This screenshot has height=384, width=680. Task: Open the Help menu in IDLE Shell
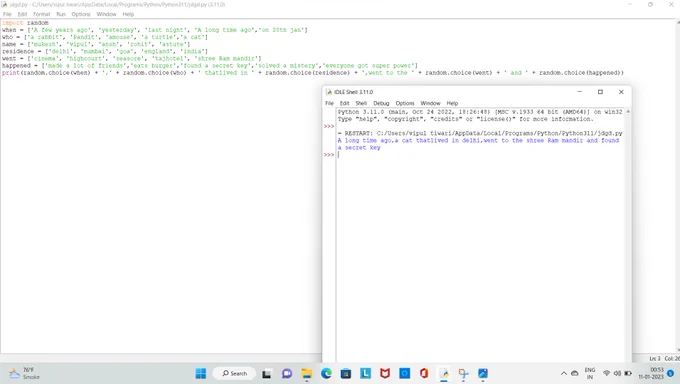[452, 103]
